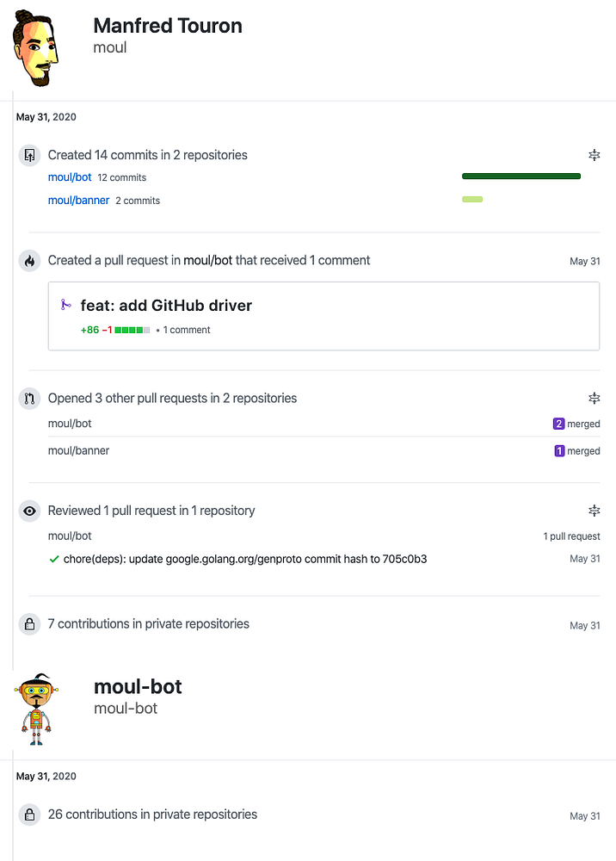Open the moul/bot commits link
The height and width of the screenshot is (861, 616).
pyautogui.click(x=70, y=177)
